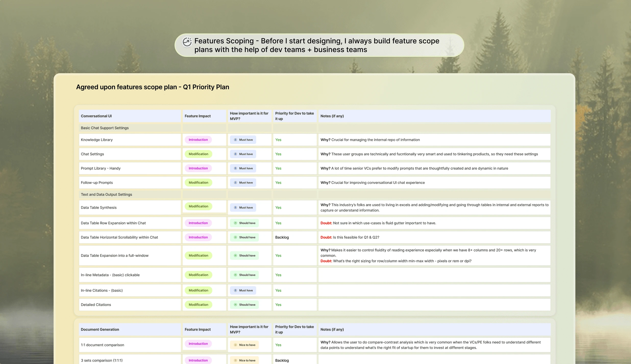Click the Document Generation table header
Image resolution: width=631 pixels, height=364 pixels.
[100, 330]
